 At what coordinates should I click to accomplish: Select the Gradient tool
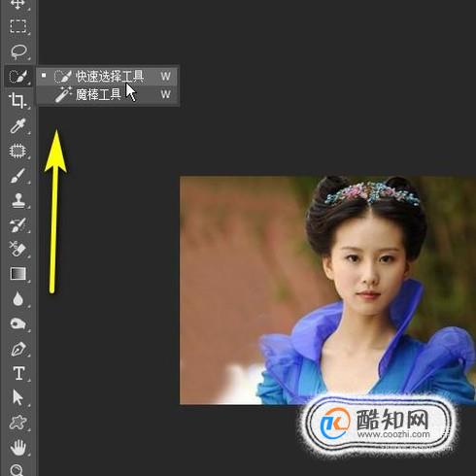click(x=18, y=274)
